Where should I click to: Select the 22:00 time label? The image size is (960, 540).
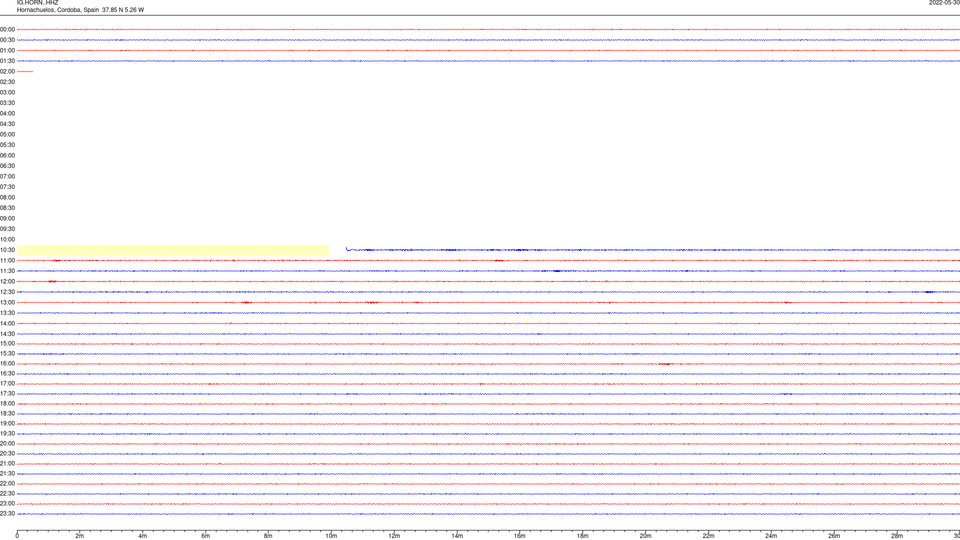pos(7,484)
